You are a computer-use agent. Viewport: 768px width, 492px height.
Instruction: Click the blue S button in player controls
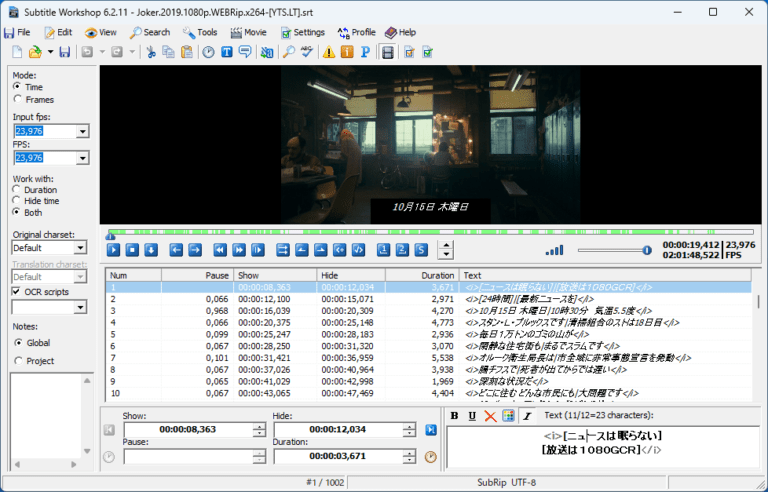[421, 250]
